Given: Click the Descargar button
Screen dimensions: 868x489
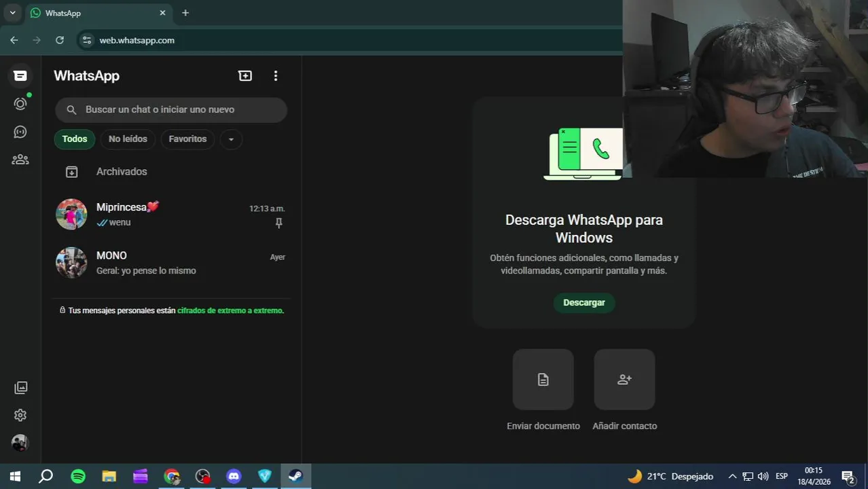Looking at the screenshot, I should [584, 303].
